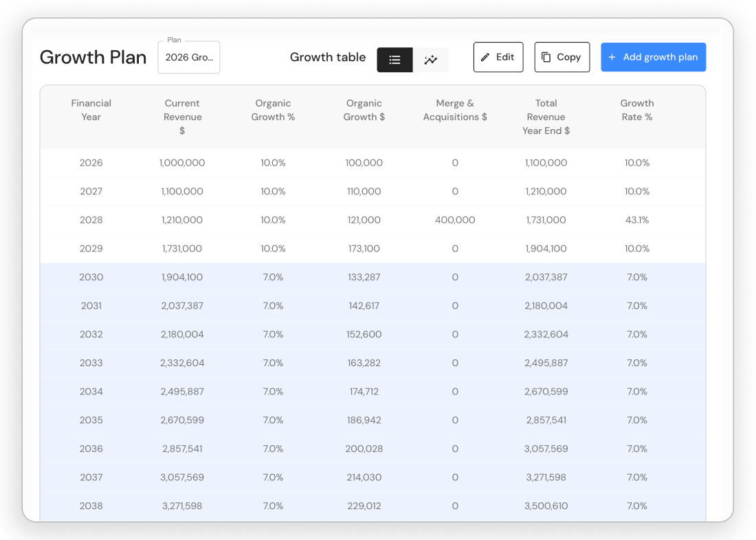The image size is (756, 540).
Task: Click the 152,600 organic growth value
Action: click(364, 334)
